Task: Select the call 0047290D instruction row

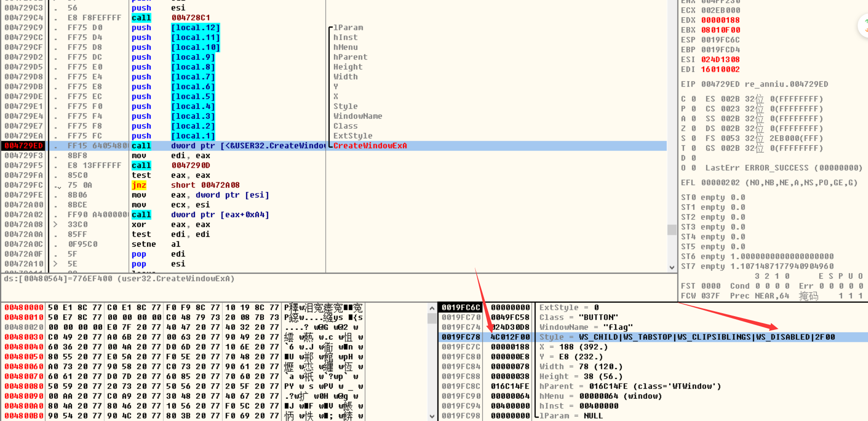Action: [171, 165]
